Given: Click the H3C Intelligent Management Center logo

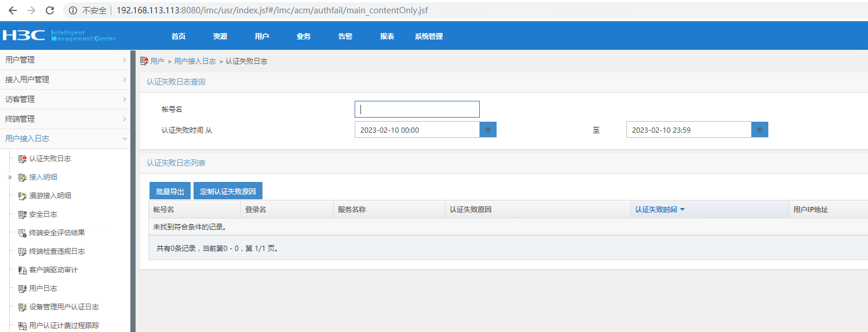Looking at the screenshot, I should click(59, 35).
